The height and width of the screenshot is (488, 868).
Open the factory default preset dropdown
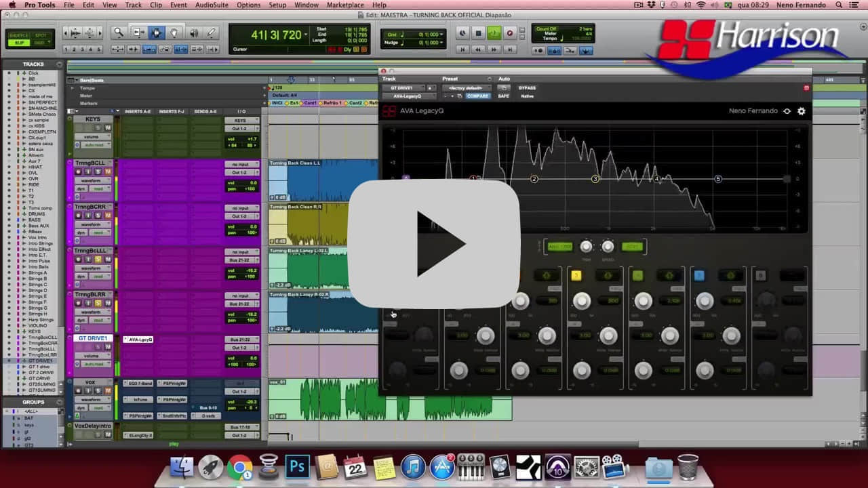[x=466, y=88]
